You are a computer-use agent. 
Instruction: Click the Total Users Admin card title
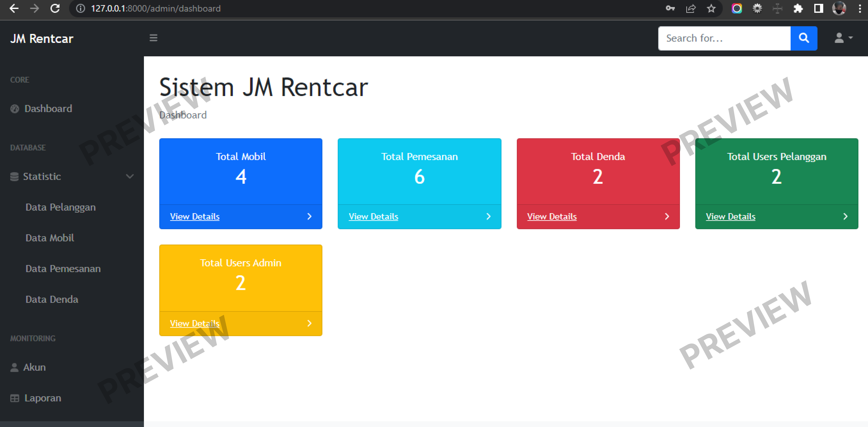point(241,263)
